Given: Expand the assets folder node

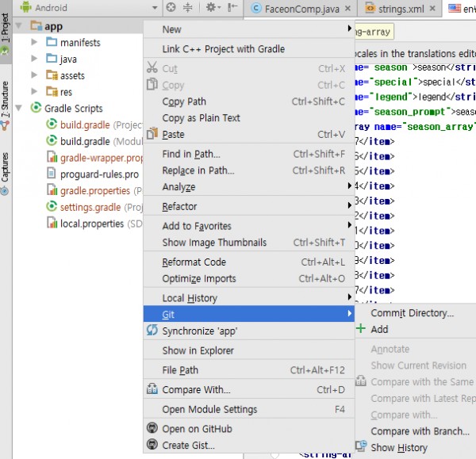Looking at the screenshot, I should (34, 75).
